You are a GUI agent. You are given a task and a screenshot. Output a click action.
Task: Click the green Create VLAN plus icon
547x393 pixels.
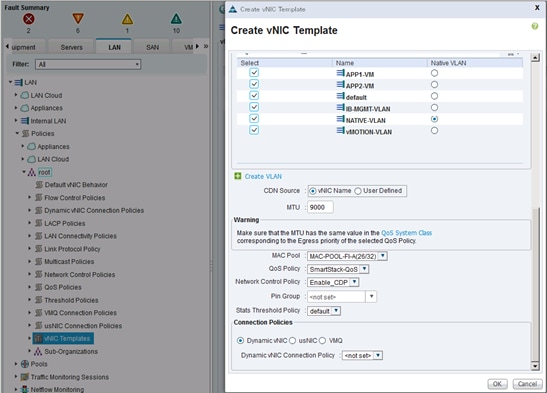238,176
